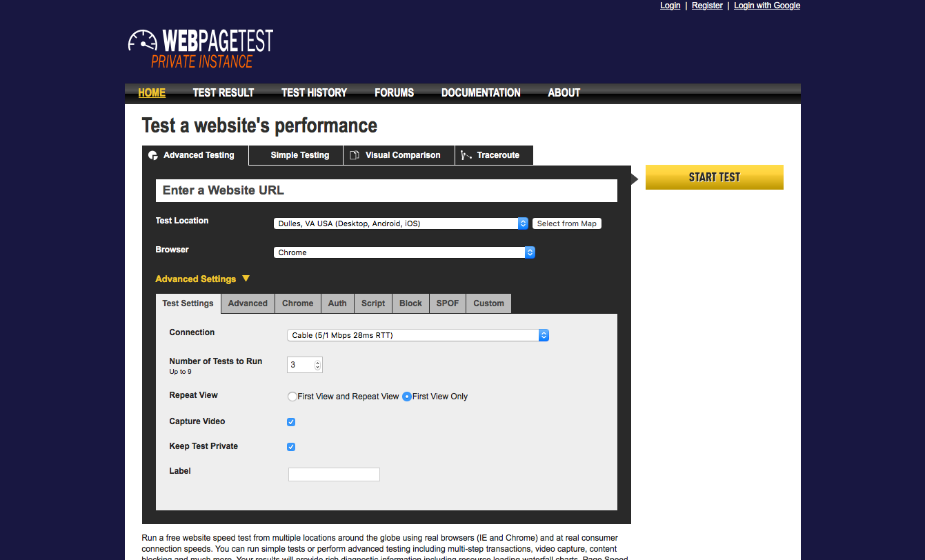
Task: Switch to the Traceroute tab
Action: 494,155
